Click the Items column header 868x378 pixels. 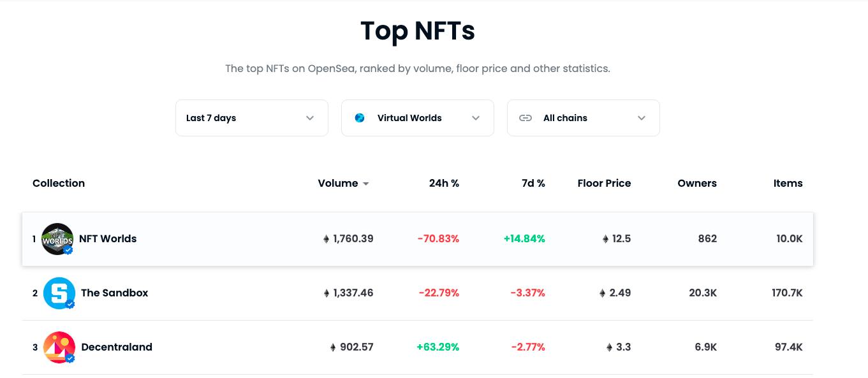tap(788, 184)
